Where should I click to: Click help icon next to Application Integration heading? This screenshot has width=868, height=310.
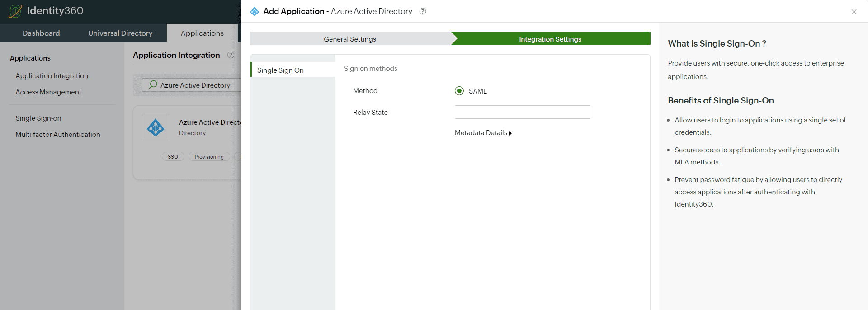tap(231, 55)
